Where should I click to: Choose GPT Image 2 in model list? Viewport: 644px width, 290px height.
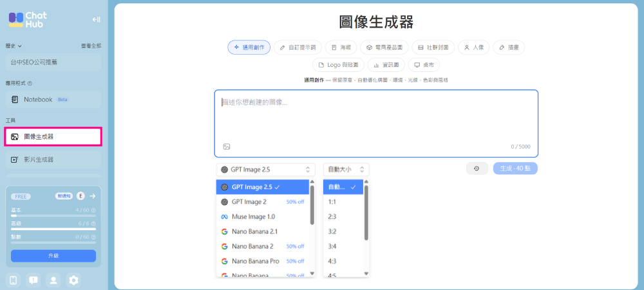pos(263,202)
